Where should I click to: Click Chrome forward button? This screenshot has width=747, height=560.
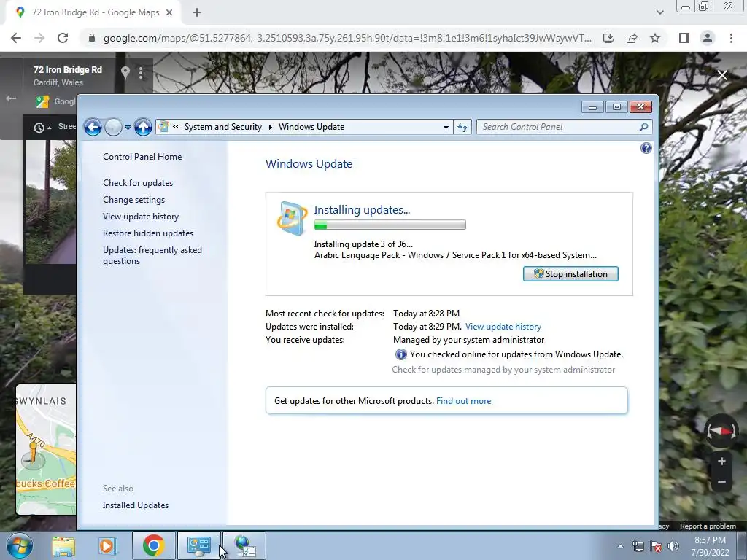point(39,38)
